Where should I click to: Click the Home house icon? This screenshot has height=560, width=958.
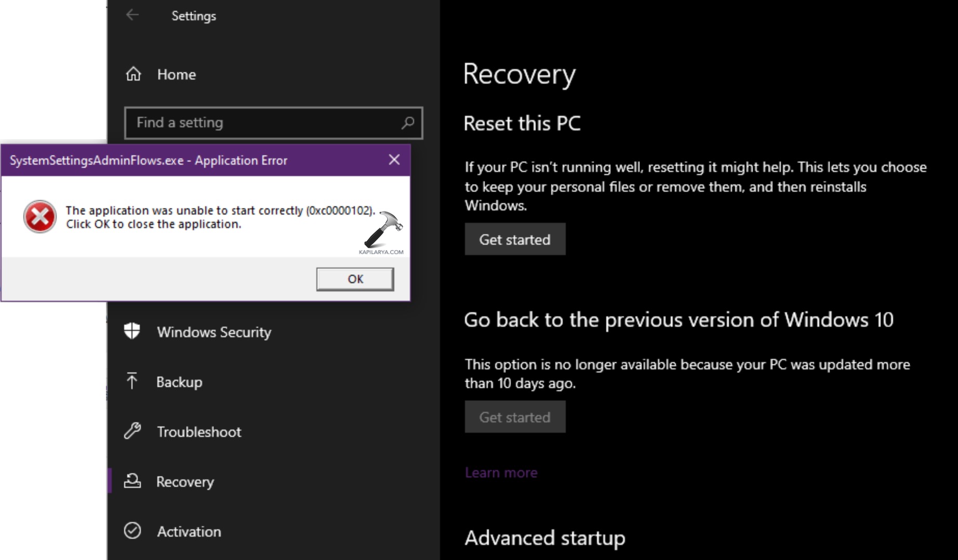[x=133, y=74]
